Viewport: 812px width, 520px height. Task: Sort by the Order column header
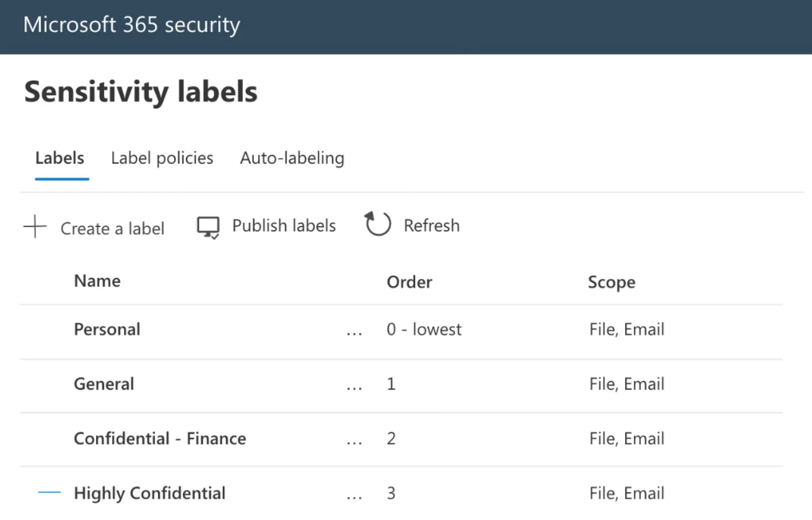pos(409,282)
